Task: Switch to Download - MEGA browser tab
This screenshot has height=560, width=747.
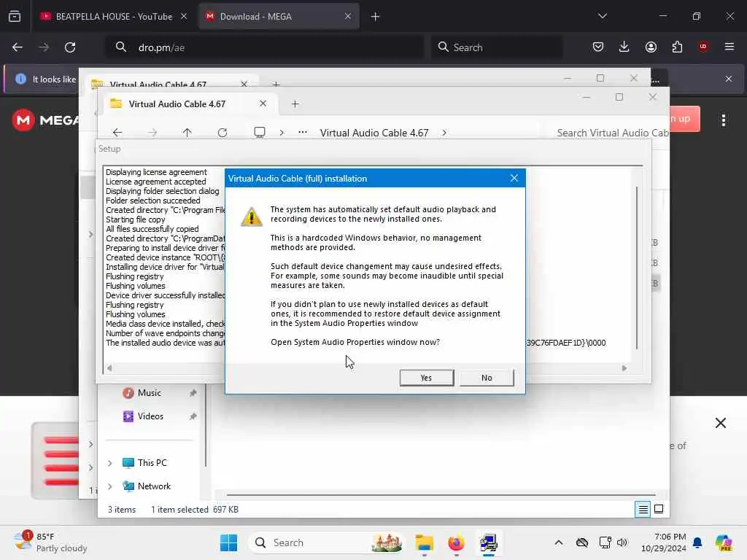Action: (279, 17)
